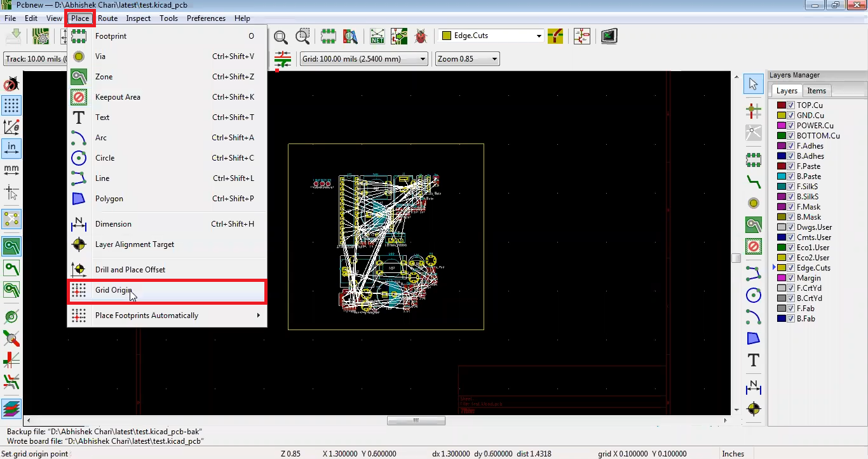The image size is (868, 459).
Task: Click the design rules check ladybug icon
Action: 421,36
